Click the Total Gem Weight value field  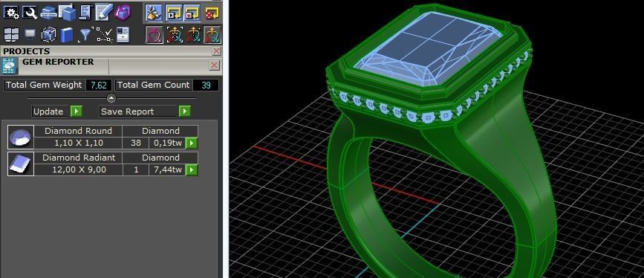coord(99,85)
